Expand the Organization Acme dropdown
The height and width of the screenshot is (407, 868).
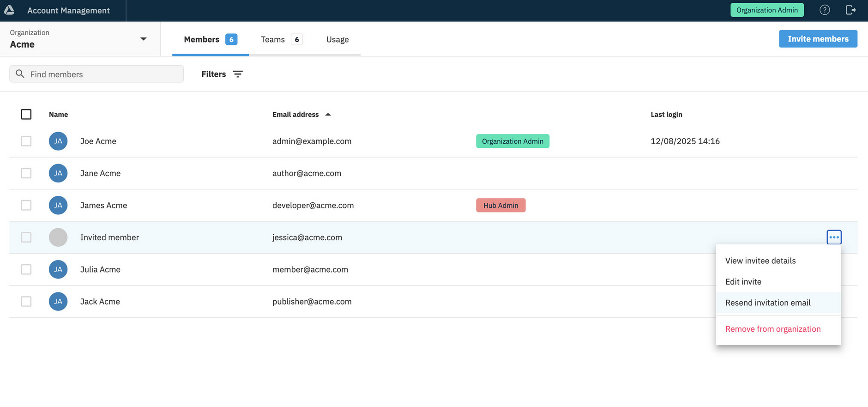pos(80,39)
